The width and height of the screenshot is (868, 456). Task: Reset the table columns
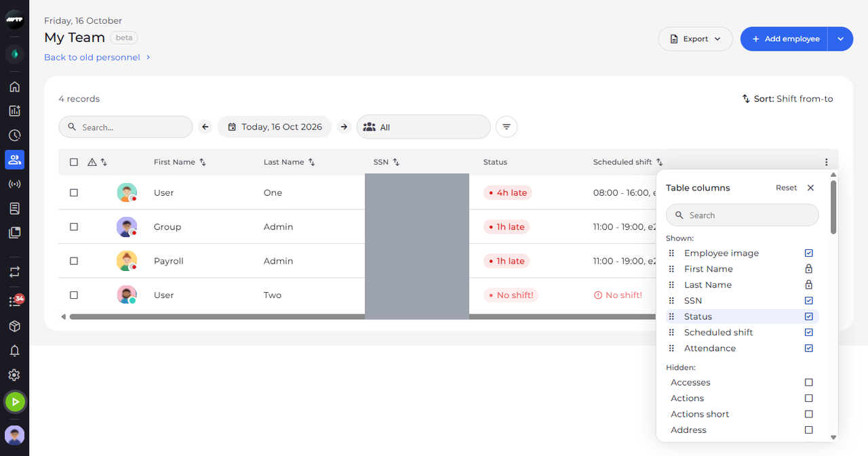coord(786,188)
